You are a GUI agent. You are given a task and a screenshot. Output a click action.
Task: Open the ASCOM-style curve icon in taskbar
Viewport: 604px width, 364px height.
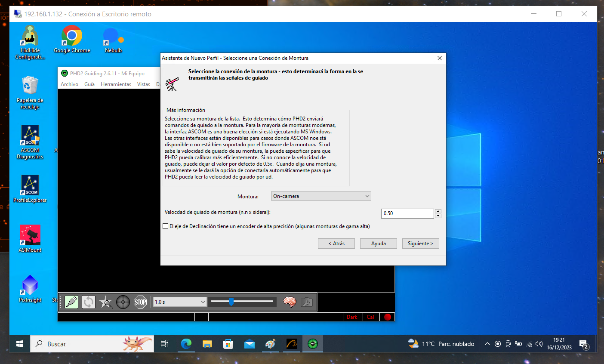click(x=292, y=344)
